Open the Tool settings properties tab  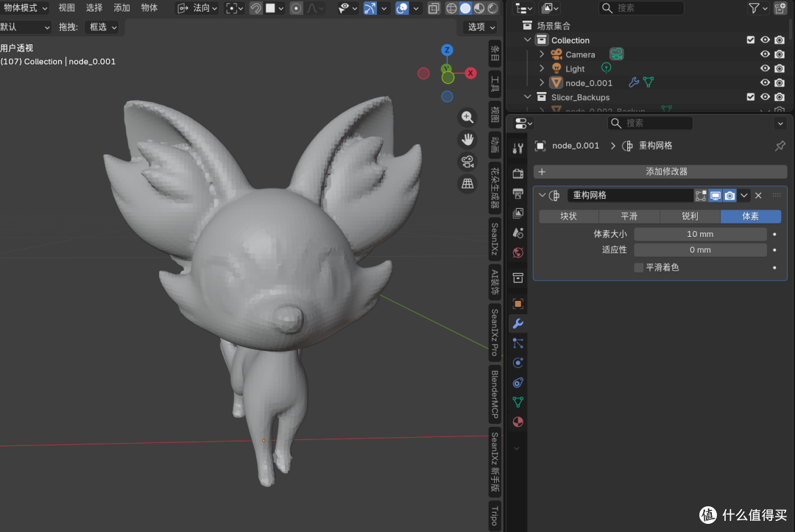click(x=517, y=148)
